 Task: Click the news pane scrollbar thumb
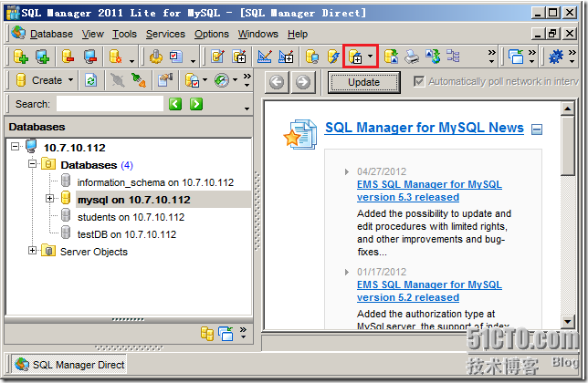(x=568, y=145)
